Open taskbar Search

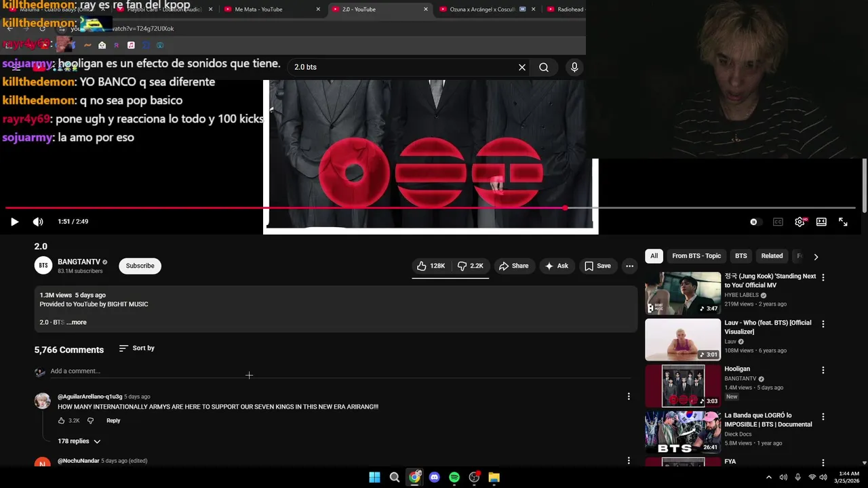[395, 477]
